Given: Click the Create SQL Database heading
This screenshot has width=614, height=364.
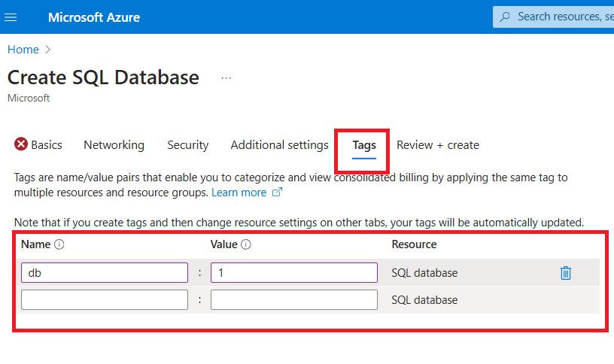Looking at the screenshot, I should [x=103, y=77].
